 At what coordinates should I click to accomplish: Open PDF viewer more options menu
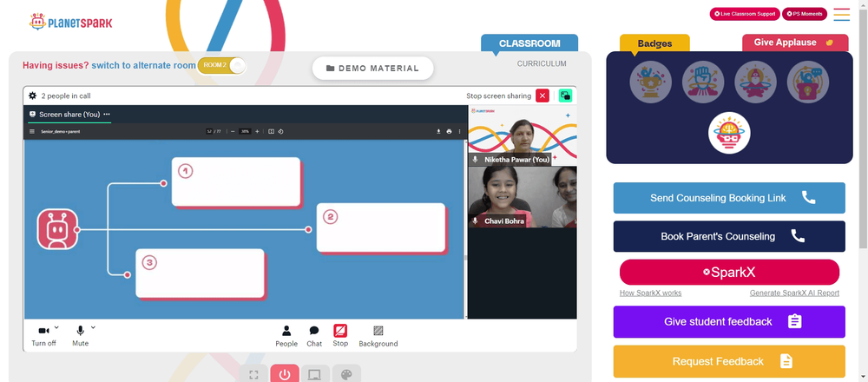pyautogui.click(x=459, y=131)
